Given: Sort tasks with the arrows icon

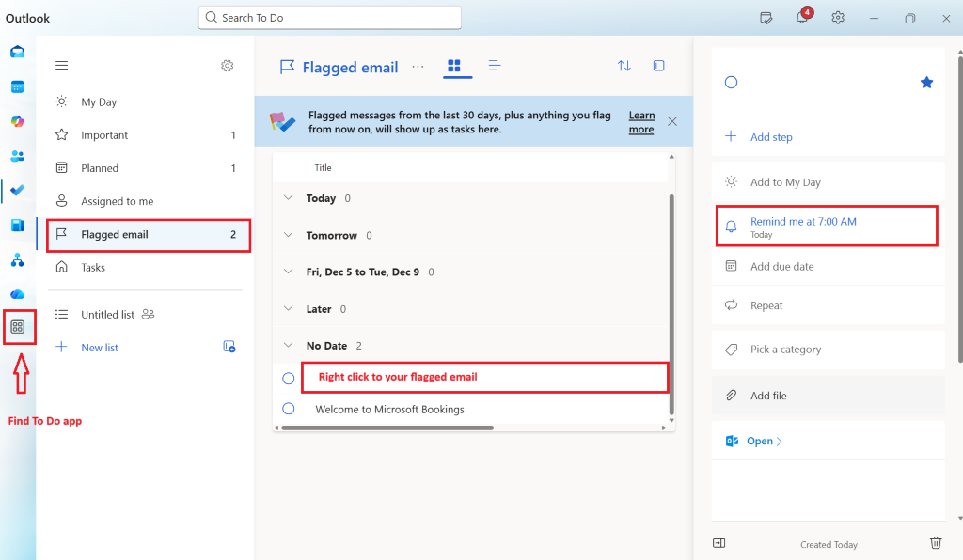Looking at the screenshot, I should click(x=624, y=66).
